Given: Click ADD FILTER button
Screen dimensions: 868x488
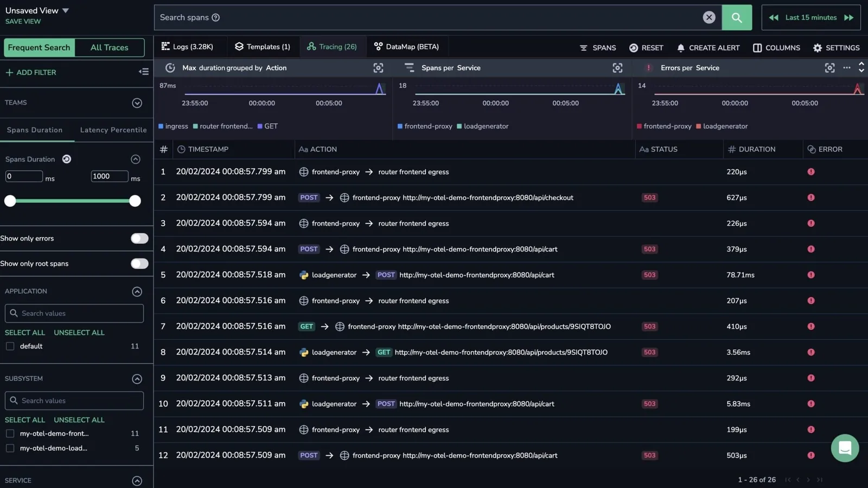Looking at the screenshot, I should tap(31, 72).
